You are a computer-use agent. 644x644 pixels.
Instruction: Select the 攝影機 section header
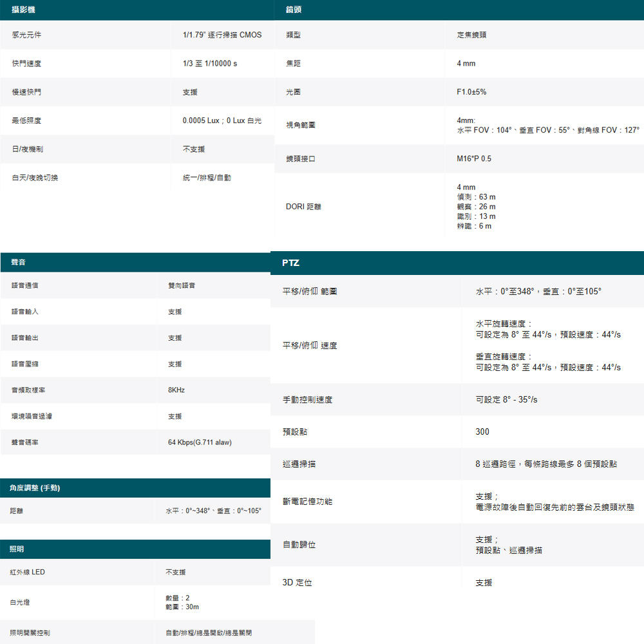tap(137, 10)
